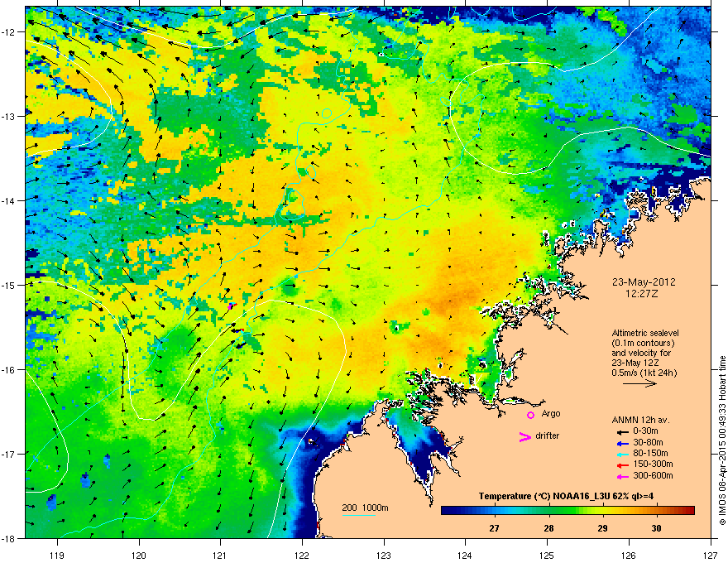Click the magenta drifter marker on the map
Viewport: 728px width, 563px height.
230,307
